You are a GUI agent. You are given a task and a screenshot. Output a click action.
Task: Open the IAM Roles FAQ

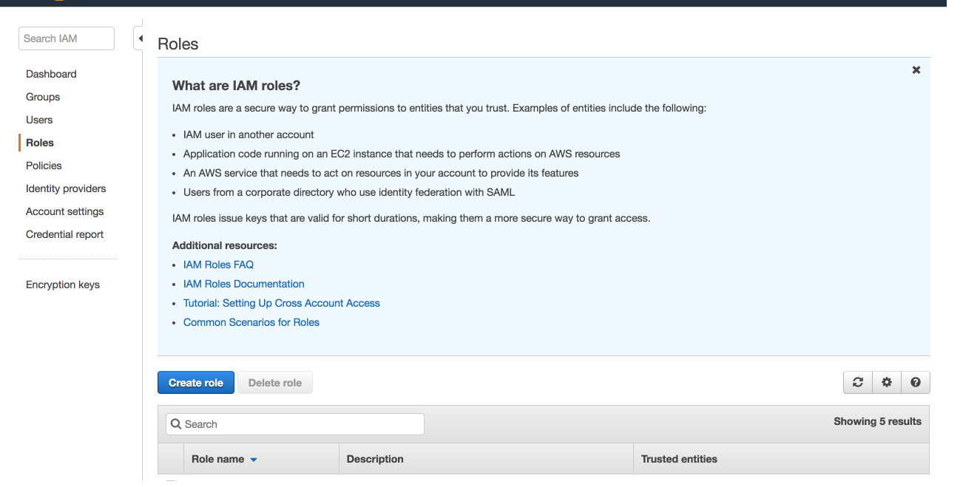coord(218,264)
